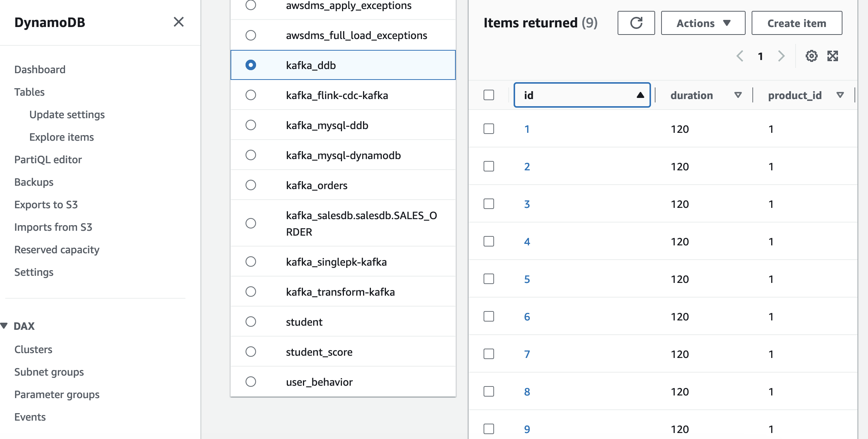Expand items table to full screen
The height and width of the screenshot is (439, 868).
pos(833,56)
